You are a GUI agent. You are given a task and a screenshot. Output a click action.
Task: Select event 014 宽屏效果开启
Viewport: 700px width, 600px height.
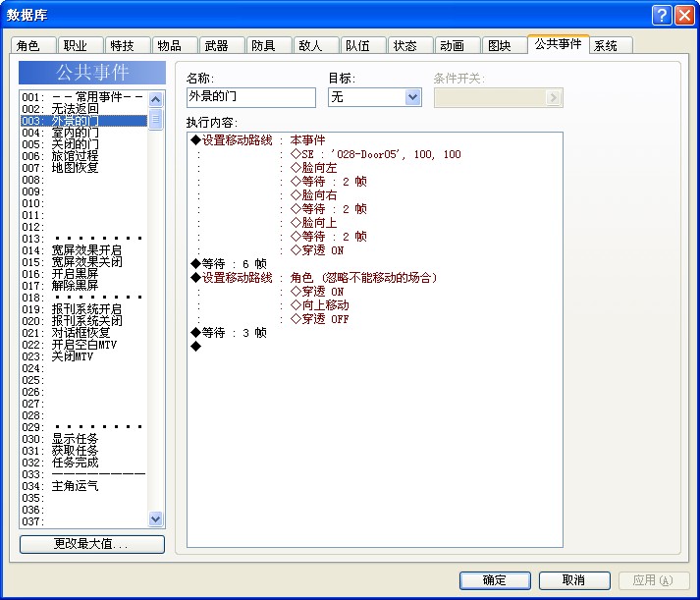point(83,250)
